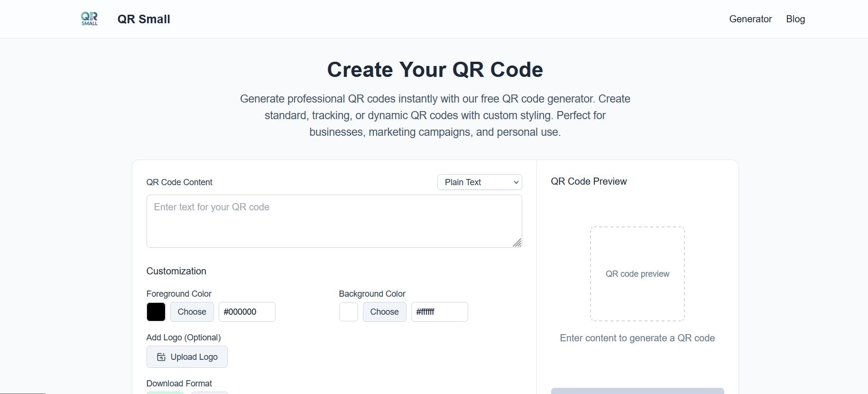This screenshot has width=868, height=394.
Task: Open the Generator page from the navigation
Action: click(x=750, y=19)
